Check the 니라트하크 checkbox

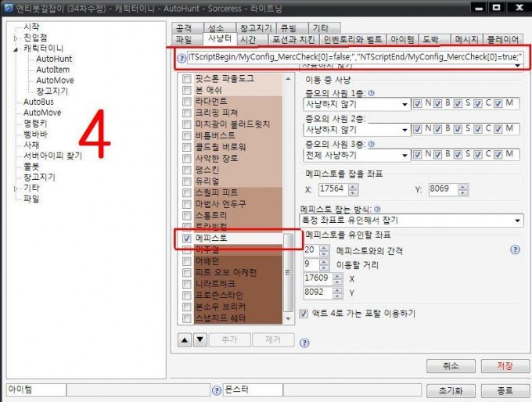(x=187, y=284)
